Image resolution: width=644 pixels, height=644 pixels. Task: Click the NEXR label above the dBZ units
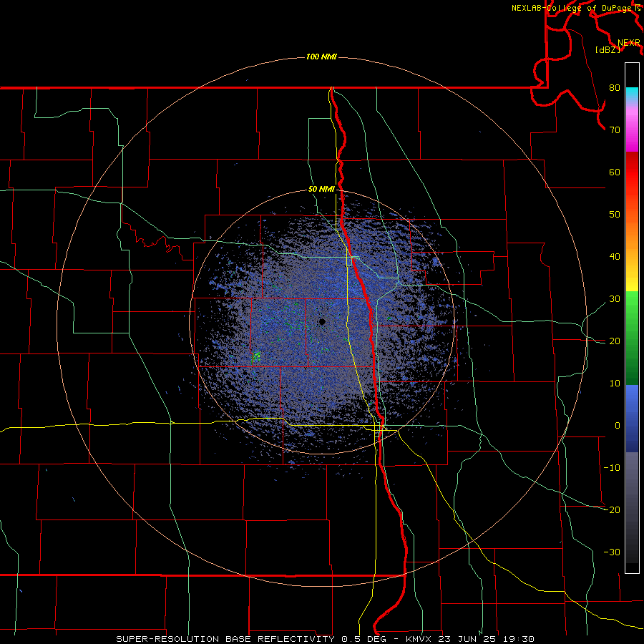(x=629, y=43)
